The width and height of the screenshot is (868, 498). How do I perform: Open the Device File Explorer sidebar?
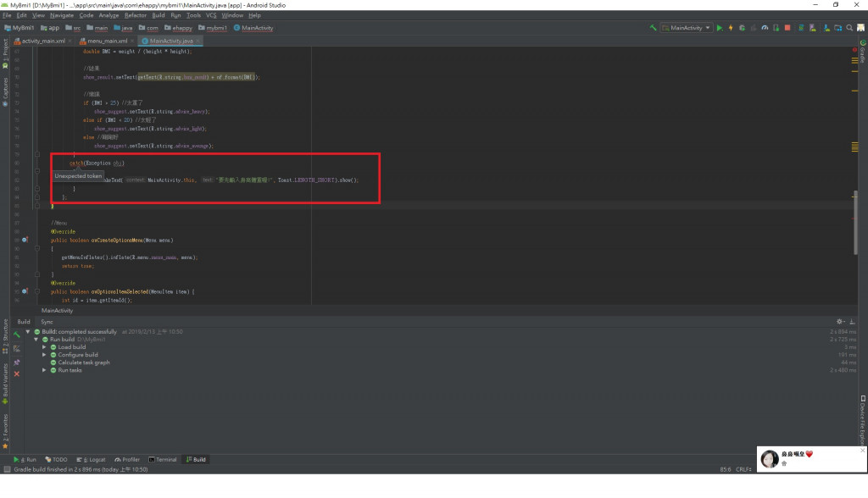862,421
